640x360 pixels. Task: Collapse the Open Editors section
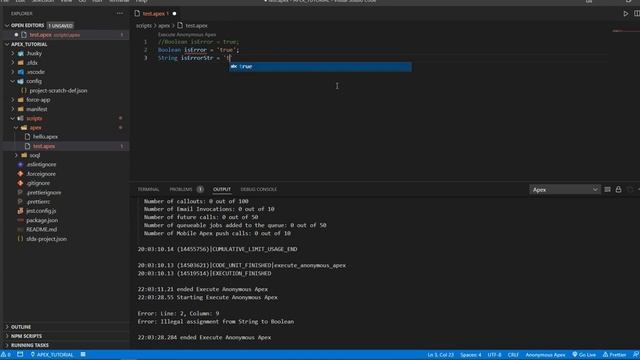point(27,25)
